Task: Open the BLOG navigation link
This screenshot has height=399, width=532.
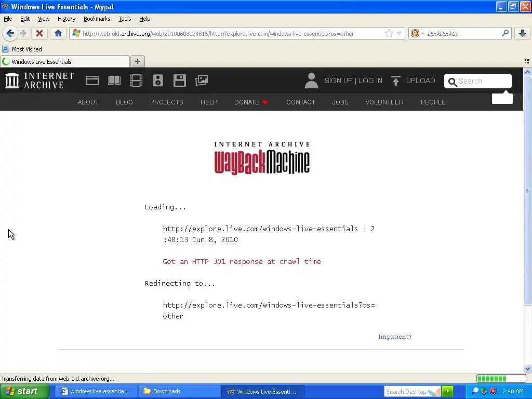Action: coord(124,102)
